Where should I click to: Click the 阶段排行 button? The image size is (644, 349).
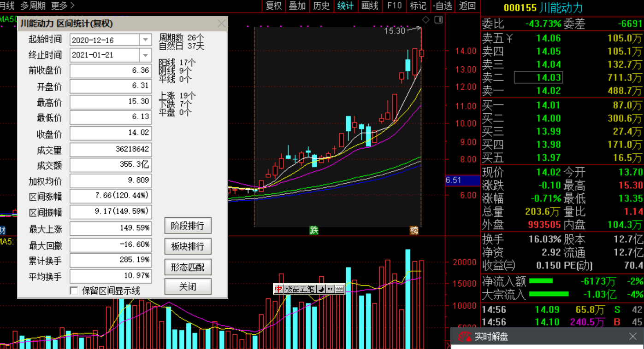pyautogui.click(x=188, y=226)
